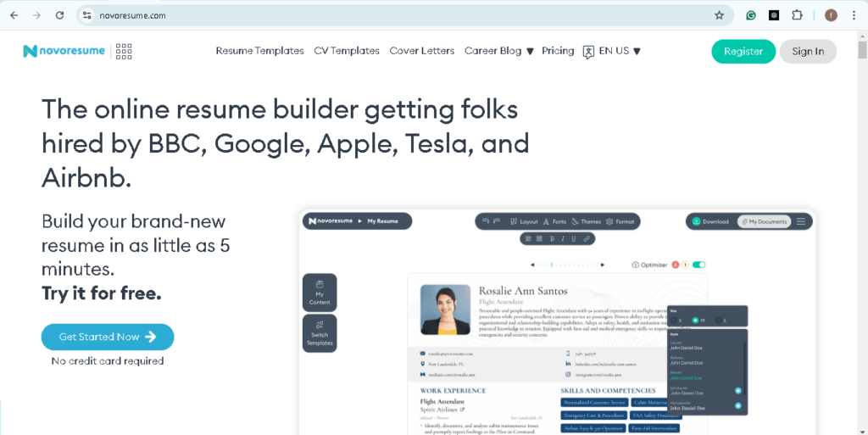Open the Cover Letters menu item
868x435 pixels.
click(x=422, y=51)
